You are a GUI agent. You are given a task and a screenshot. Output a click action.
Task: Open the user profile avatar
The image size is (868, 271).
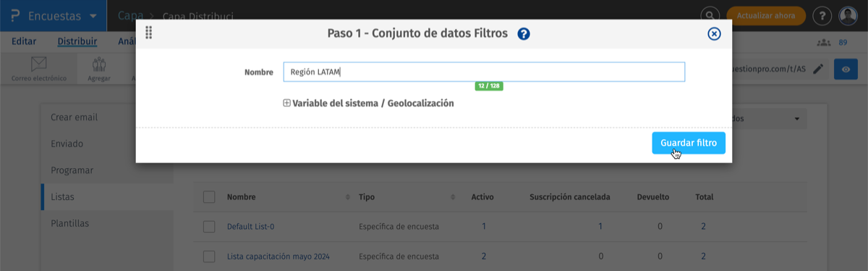click(848, 15)
